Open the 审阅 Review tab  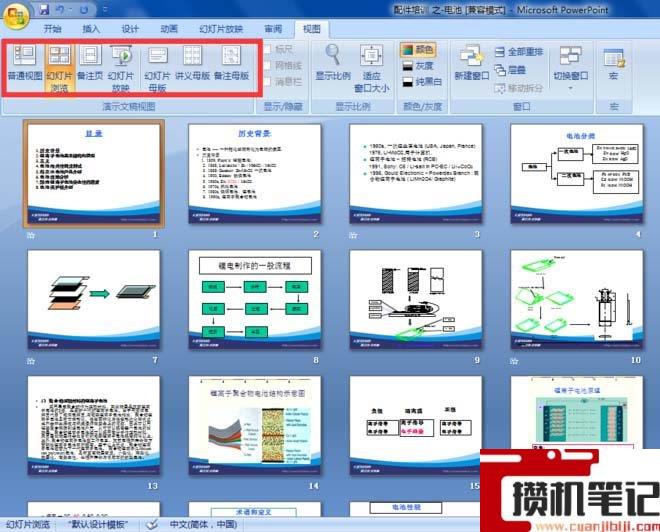273,29
